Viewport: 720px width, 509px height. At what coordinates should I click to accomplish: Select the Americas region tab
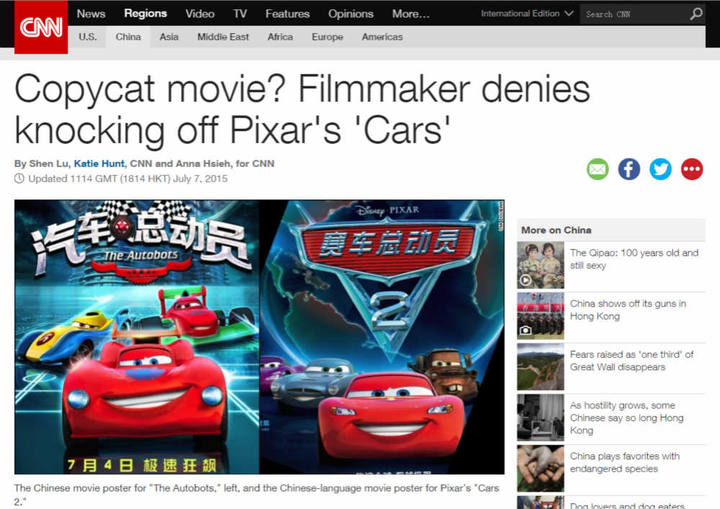[x=382, y=37]
